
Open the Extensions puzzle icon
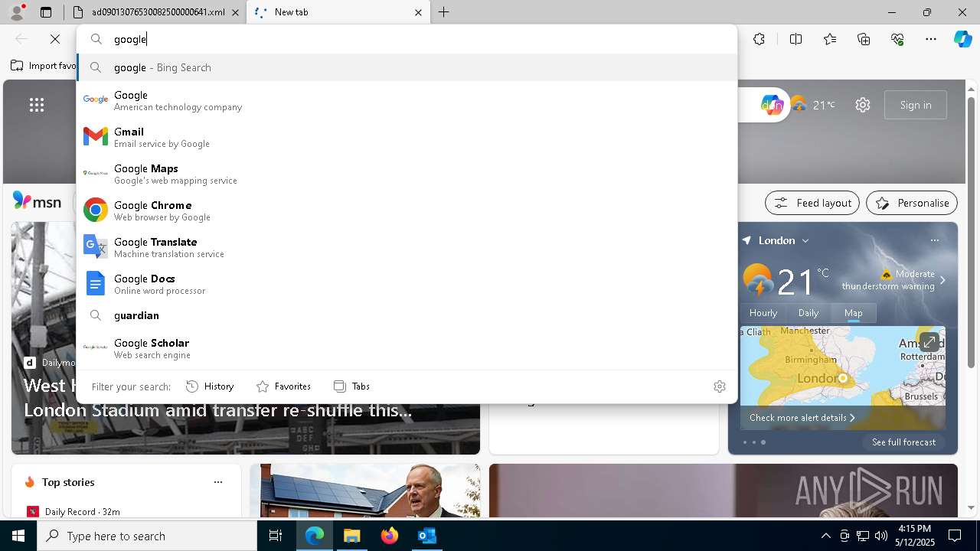point(759,39)
